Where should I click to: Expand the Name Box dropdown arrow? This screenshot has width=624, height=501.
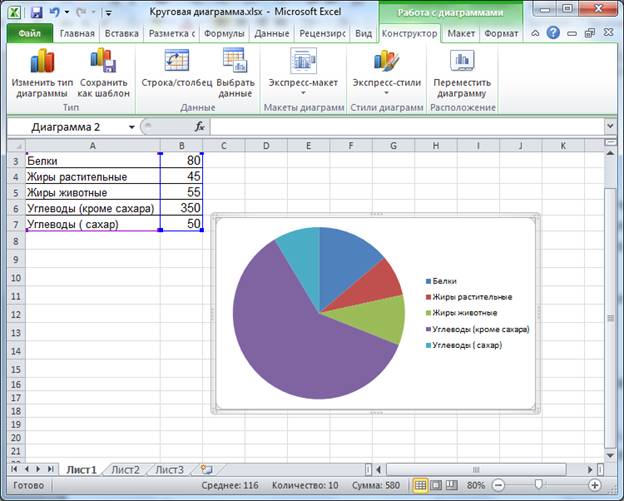click(x=131, y=127)
